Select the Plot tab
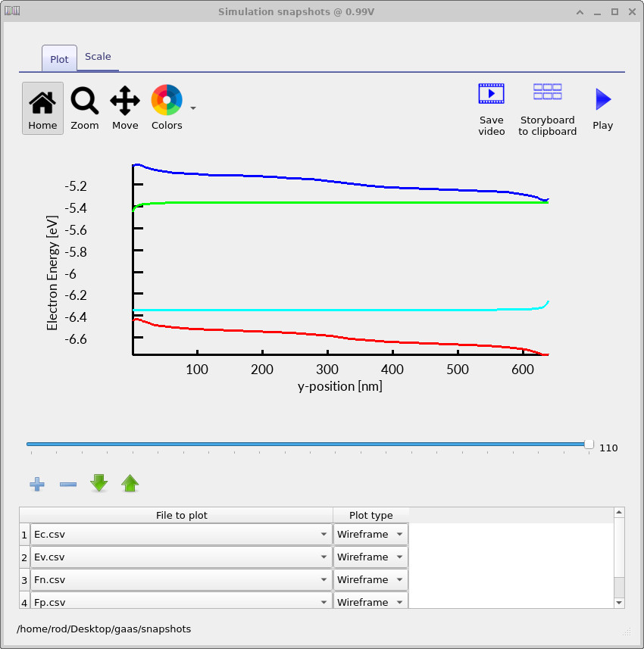This screenshot has width=644, height=649. click(59, 59)
